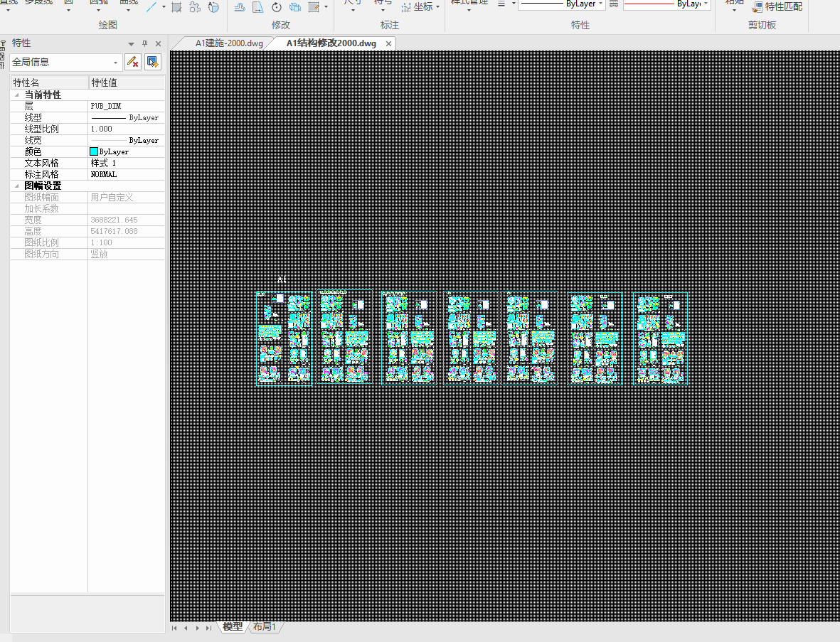
Task: Select the fourth drawing sheet frame
Action: click(x=472, y=338)
